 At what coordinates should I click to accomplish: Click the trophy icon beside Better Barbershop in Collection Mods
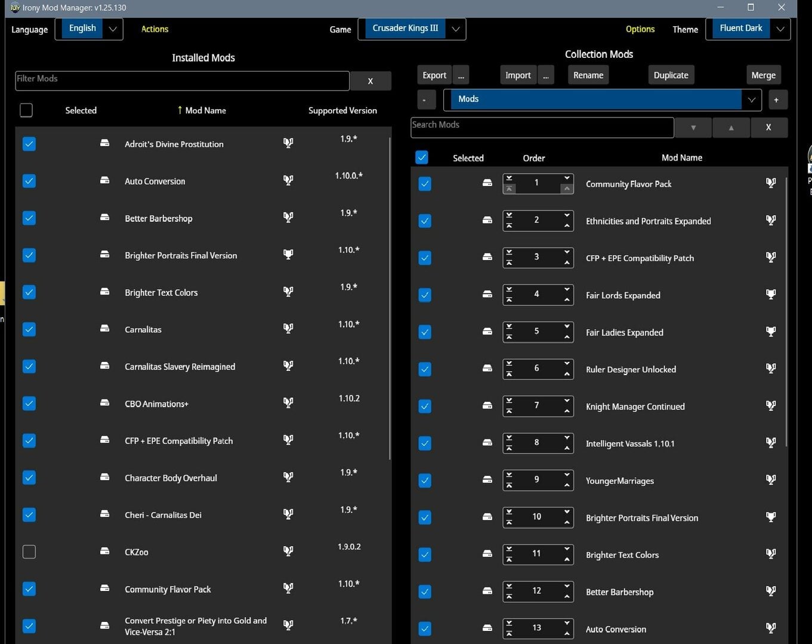coord(771,591)
